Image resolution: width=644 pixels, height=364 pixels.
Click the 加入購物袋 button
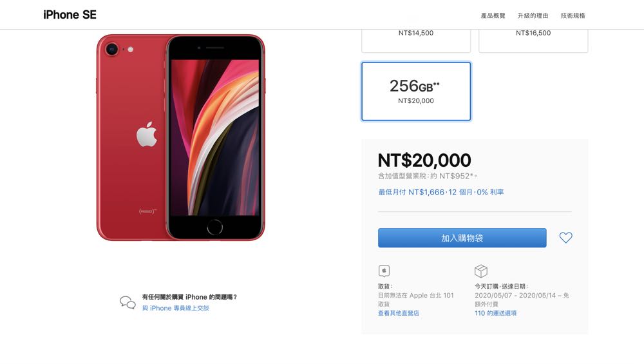pos(462,238)
